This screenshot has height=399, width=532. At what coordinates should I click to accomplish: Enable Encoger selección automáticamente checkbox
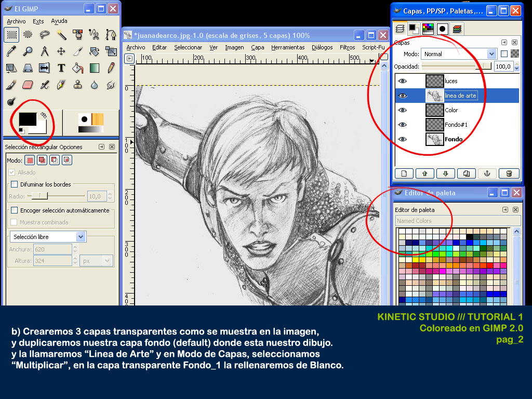pyautogui.click(x=14, y=210)
